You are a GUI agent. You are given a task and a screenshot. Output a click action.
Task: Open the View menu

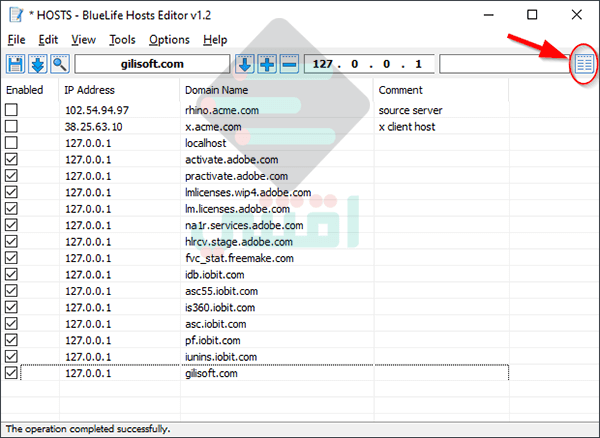[83, 40]
